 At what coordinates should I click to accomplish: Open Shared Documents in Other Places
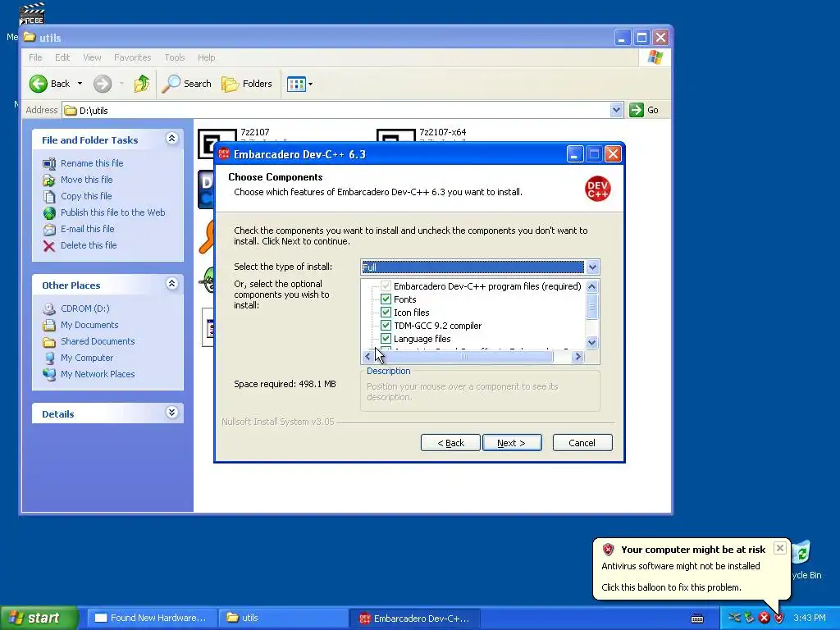(x=98, y=341)
